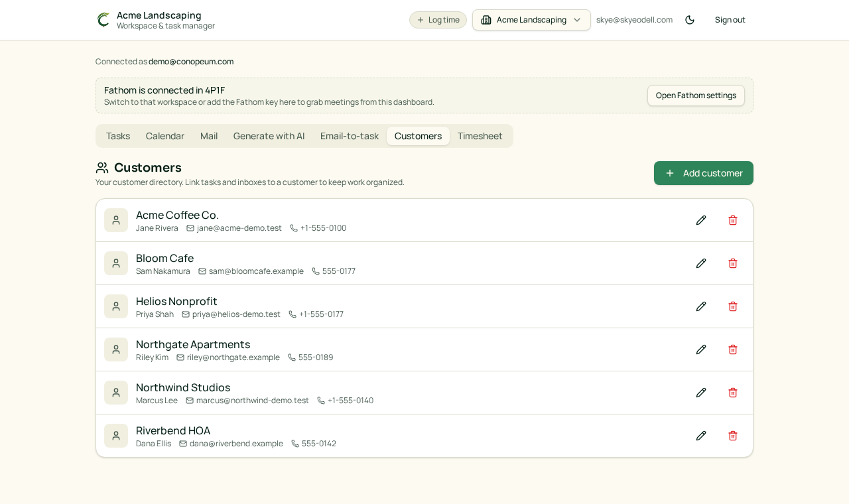
Task: Go to Generate with AI tab
Action: coord(269,136)
